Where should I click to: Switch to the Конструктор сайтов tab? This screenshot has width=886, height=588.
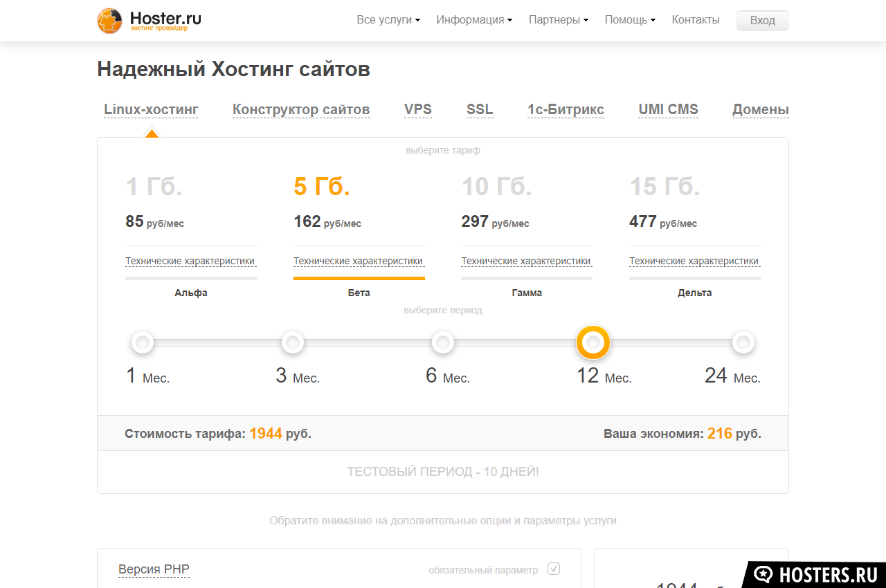301,109
